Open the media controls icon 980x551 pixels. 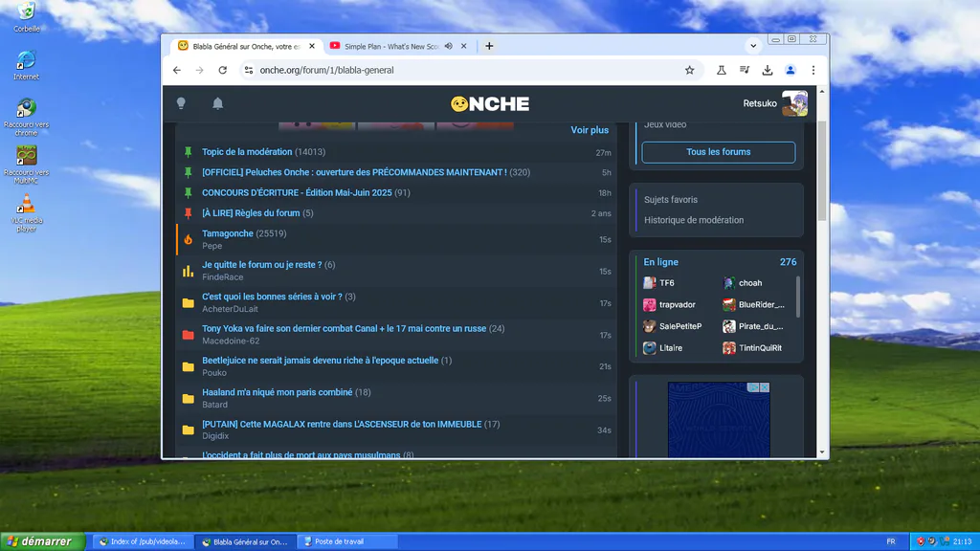click(745, 70)
